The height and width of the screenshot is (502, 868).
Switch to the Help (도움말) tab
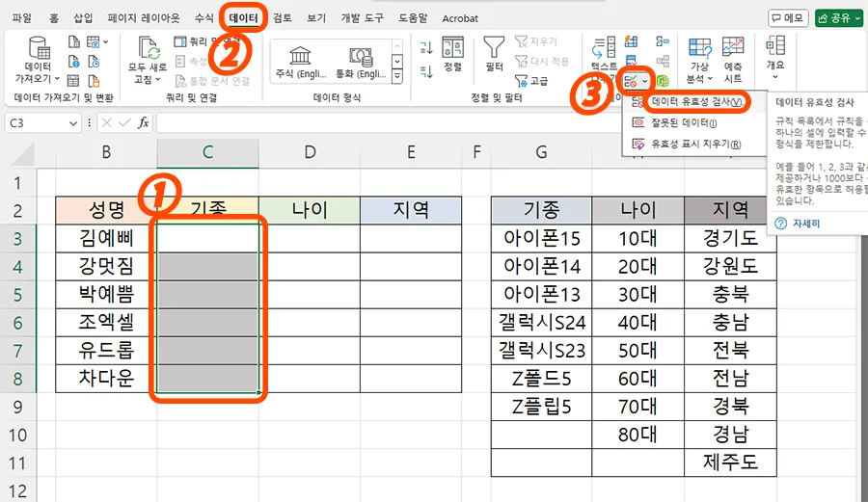[413, 18]
